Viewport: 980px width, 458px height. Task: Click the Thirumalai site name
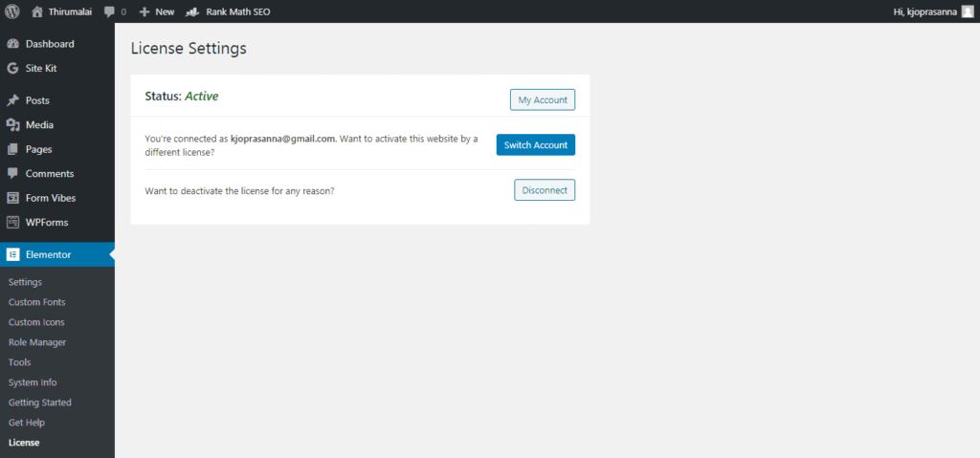[x=70, y=11]
